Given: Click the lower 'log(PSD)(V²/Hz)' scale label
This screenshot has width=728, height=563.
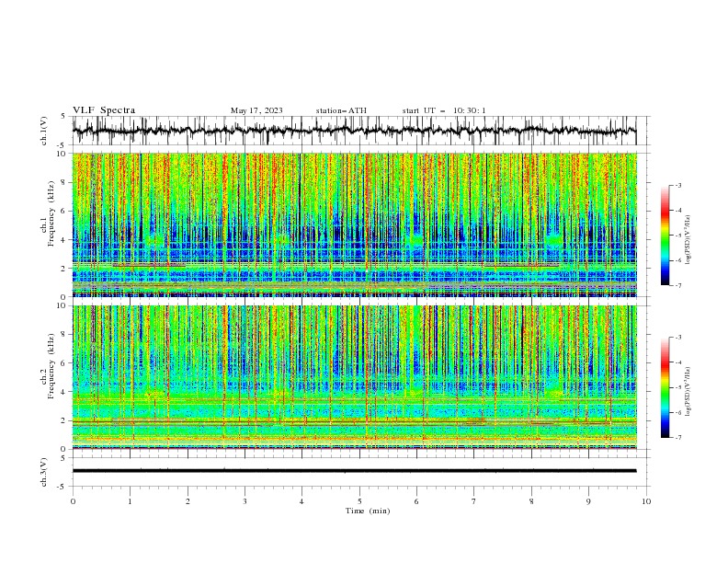Looking at the screenshot, I should click(688, 392).
